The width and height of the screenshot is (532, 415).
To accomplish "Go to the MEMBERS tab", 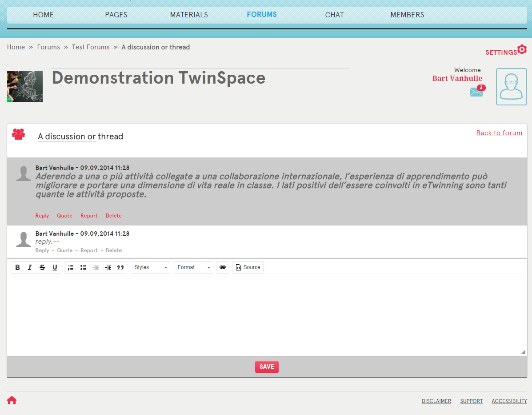I will pos(407,15).
